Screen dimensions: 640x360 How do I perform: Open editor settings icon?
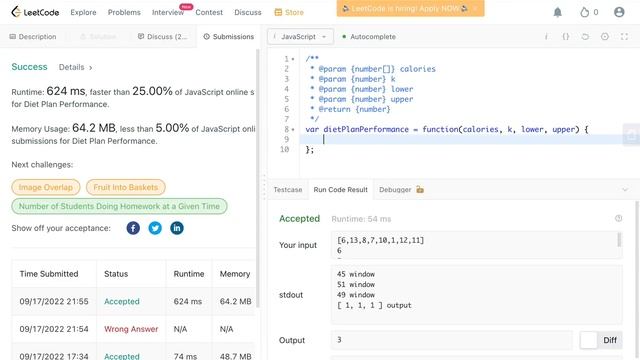click(605, 37)
